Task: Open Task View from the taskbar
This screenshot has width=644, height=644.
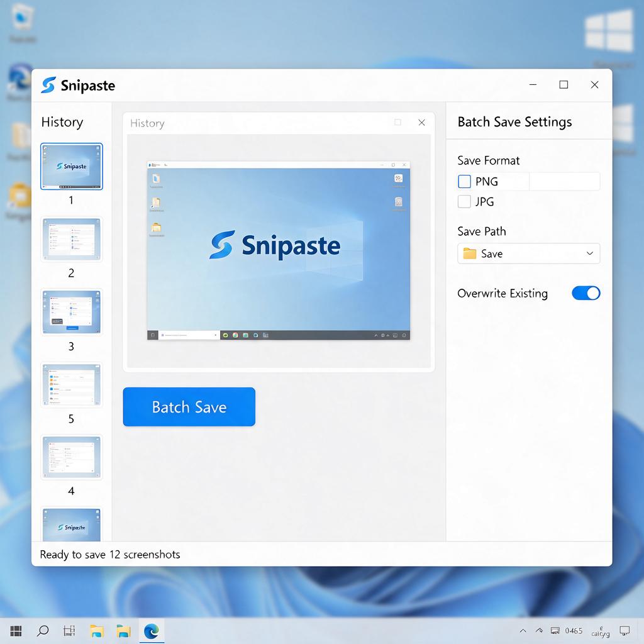Action: [69, 631]
